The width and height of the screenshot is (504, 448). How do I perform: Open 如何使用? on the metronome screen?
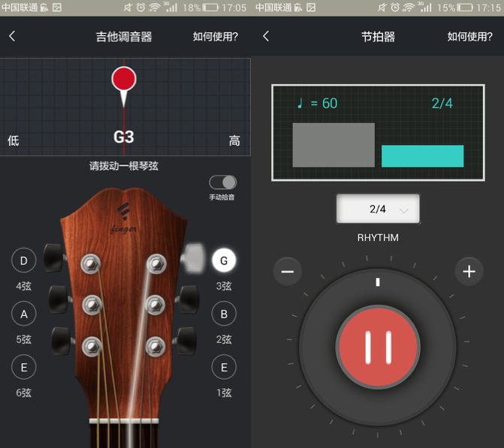(x=469, y=37)
